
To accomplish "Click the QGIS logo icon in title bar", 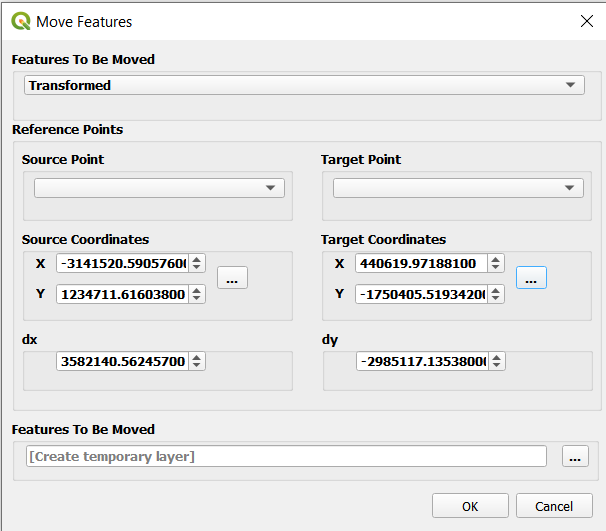I will 20,21.
